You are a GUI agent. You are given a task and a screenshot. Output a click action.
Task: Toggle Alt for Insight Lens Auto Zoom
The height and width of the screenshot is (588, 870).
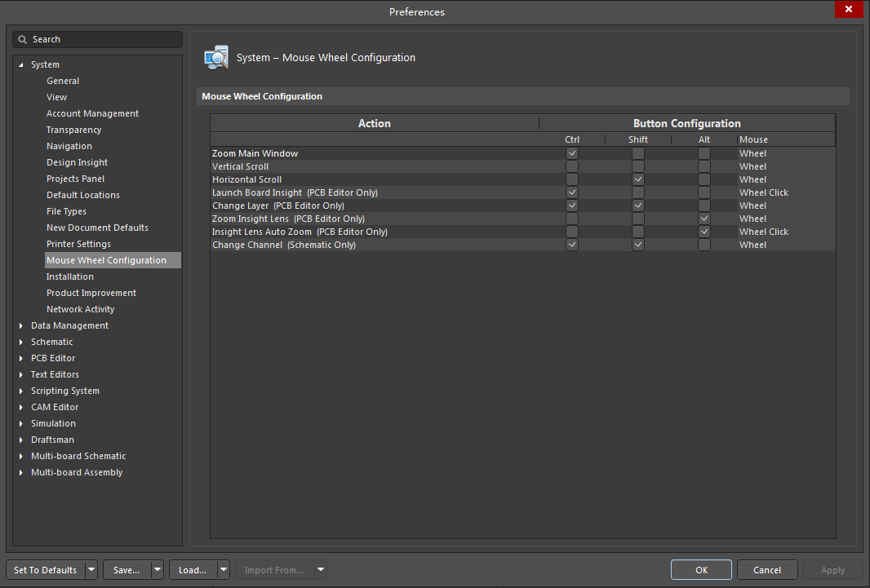[704, 232]
